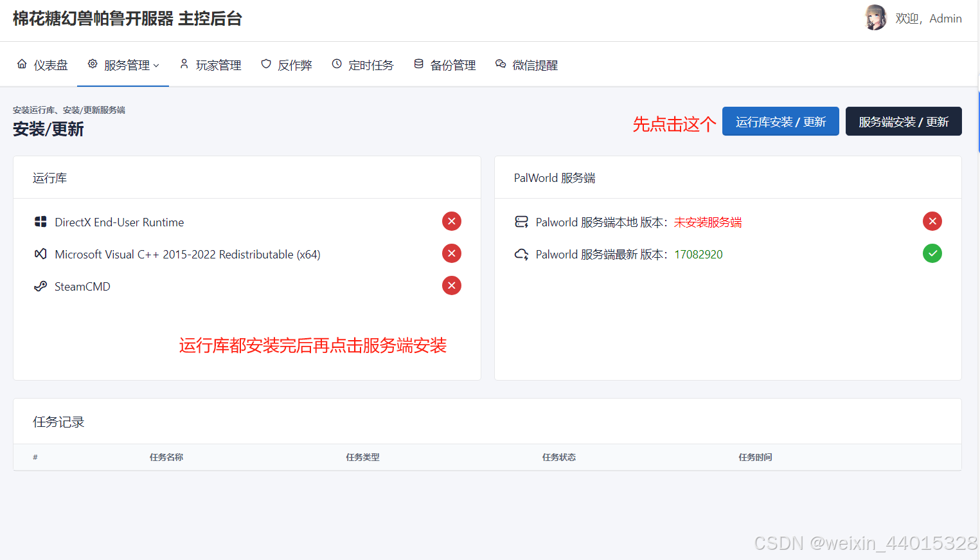Click cloud icon beside Palworld 服务端最新
980x560 pixels.
[x=522, y=254]
